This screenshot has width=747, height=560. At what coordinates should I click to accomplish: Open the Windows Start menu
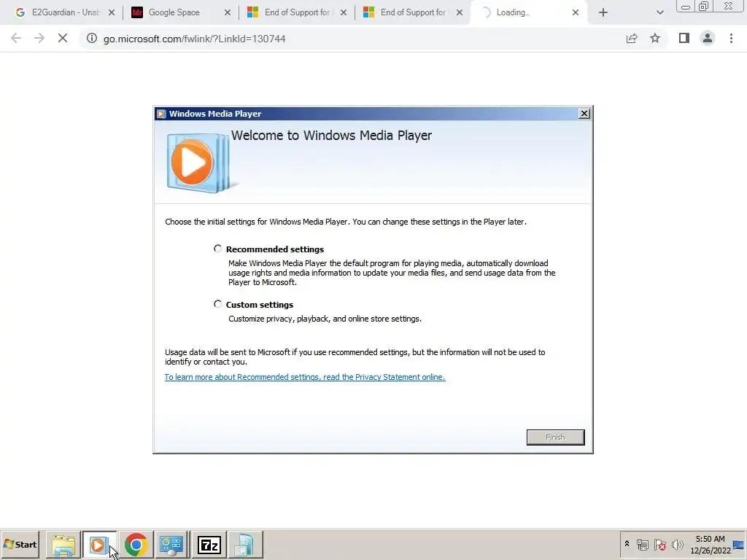point(20,544)
